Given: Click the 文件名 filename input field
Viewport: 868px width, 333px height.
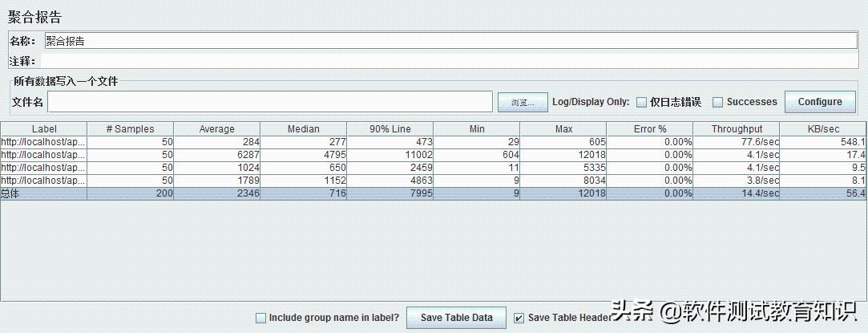Looking at the screenshot, I should point(269,102).
